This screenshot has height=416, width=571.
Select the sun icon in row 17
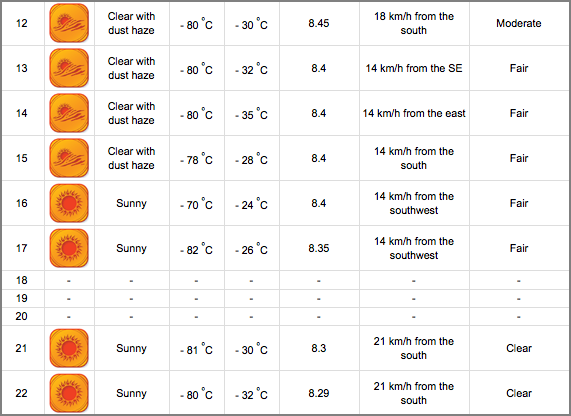pos(69,248)
